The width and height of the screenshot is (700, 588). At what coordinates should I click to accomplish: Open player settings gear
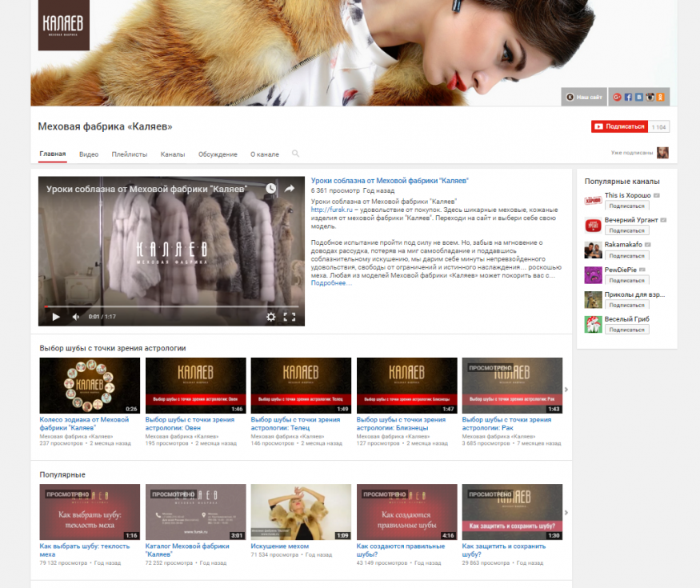[270, 317]
